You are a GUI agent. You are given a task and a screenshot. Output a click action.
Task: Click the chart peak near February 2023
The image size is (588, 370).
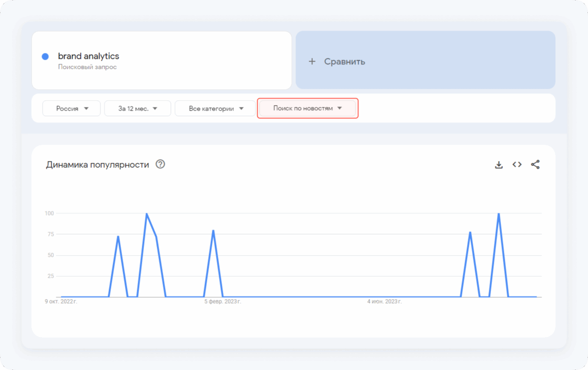click(x=213, y=231)
